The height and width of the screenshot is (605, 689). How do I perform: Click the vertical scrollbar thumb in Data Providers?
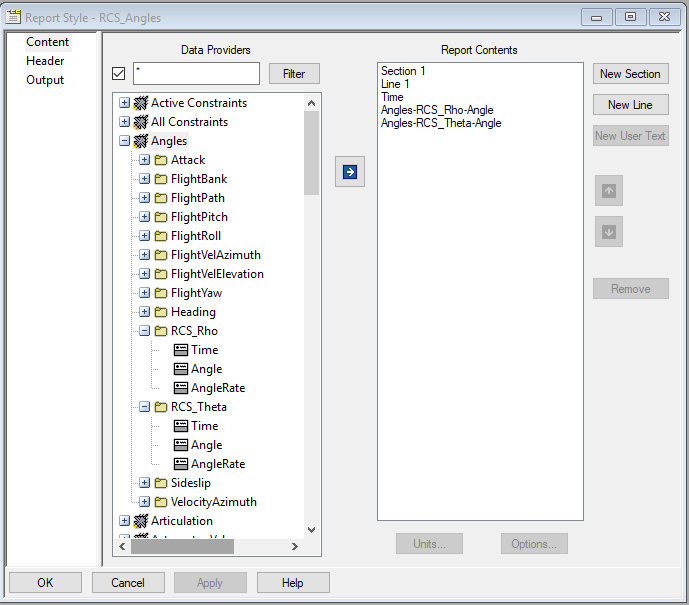[x=311, y=152]
